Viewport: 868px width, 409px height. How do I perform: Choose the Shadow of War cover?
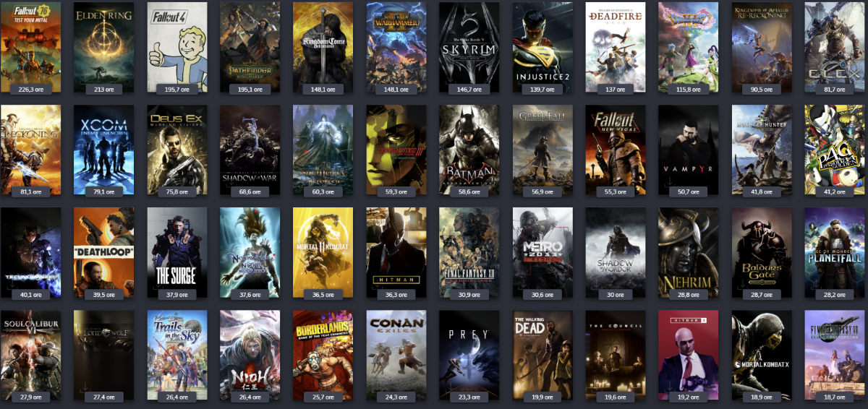250,150
